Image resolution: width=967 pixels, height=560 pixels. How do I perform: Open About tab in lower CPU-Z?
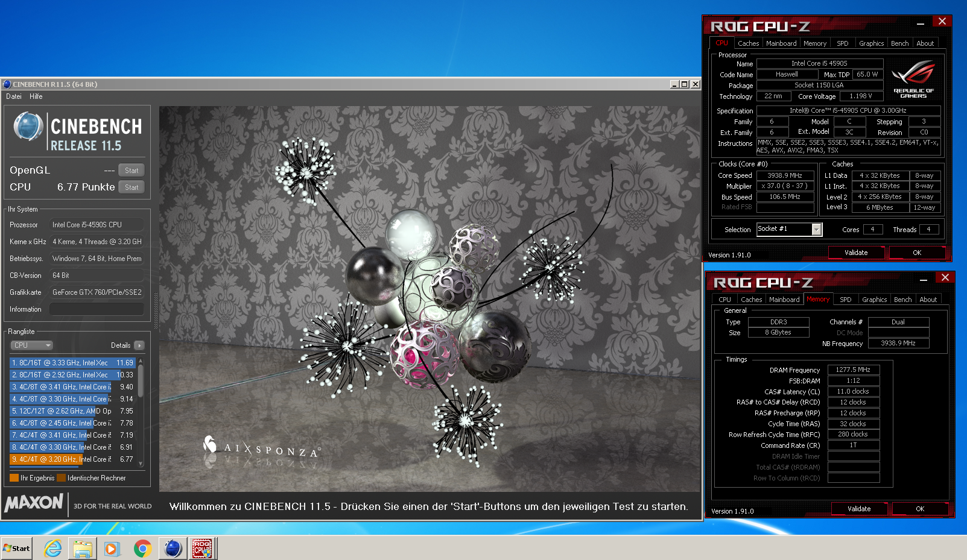click(x=928, y=300)
